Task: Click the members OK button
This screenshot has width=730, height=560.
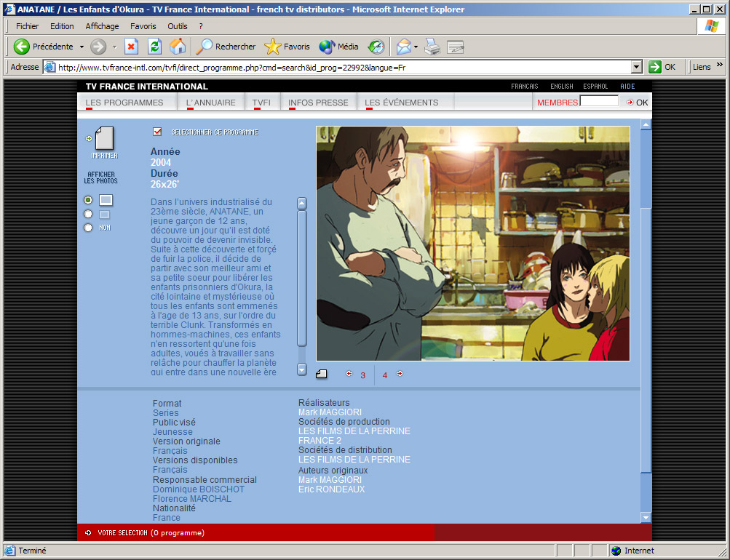Action: (x=638, y=103)
